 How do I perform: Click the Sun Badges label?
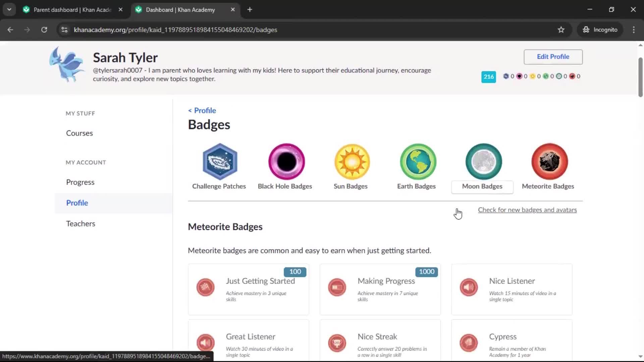click(351, 186)
